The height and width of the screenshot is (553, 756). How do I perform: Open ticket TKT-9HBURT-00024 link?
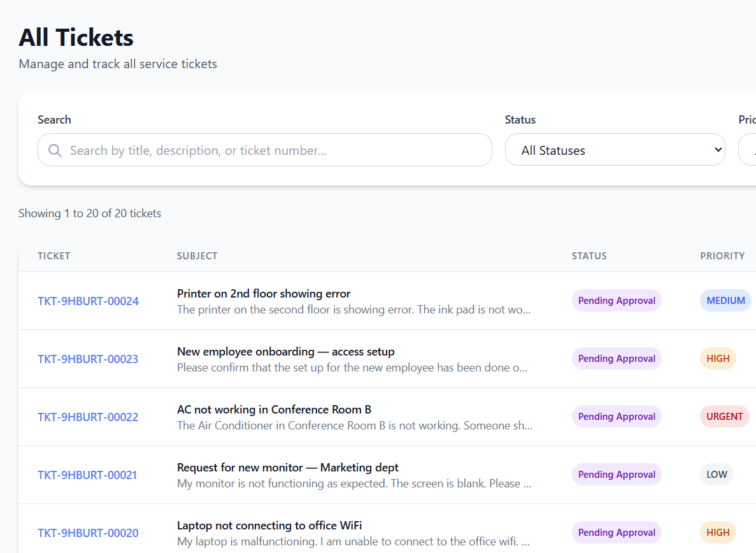click(88, 301)
